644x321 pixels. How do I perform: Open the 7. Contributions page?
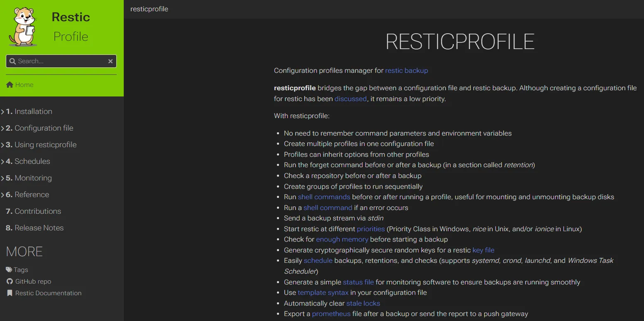click(x=33, y=211)
